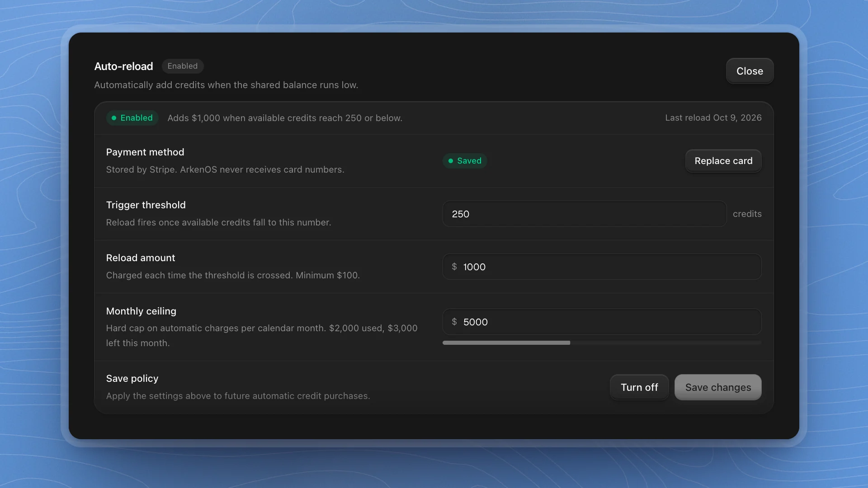Click 'Charged each time the threshold' description
The height and width of the screenshot is (488, 868).
tap(233, 275)
